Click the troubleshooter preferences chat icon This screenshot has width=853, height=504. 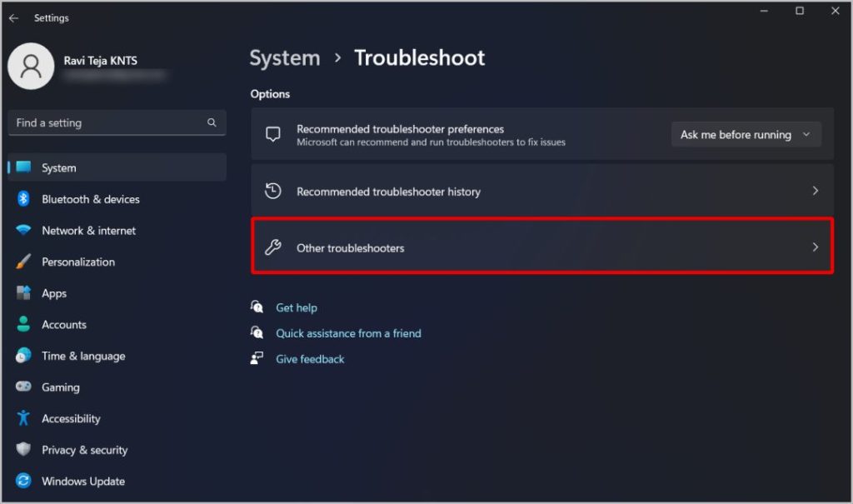point(273,134)
